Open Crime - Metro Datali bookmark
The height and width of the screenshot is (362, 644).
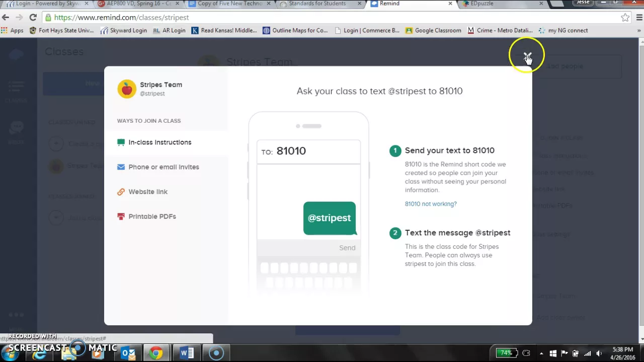point(500,31)
